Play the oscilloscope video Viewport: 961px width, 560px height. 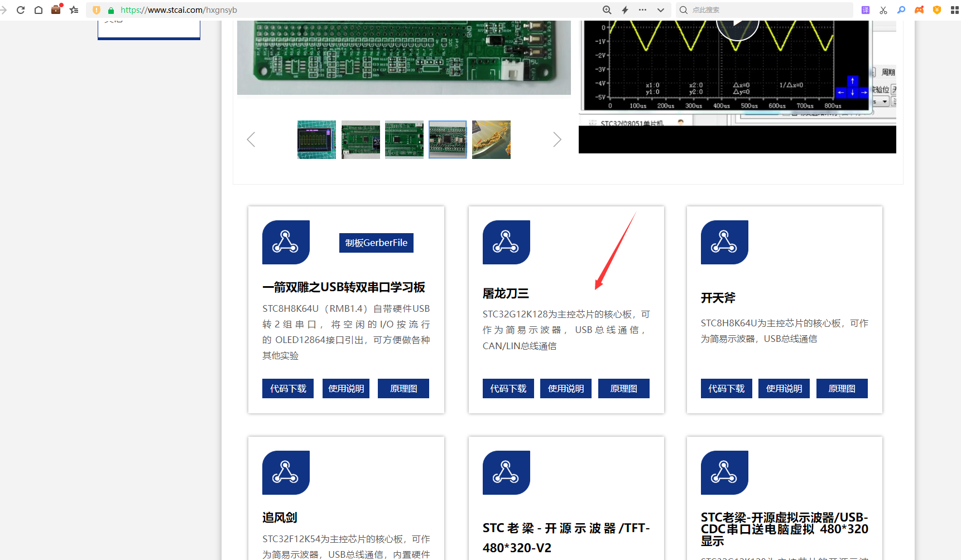pyautogui.click(x=737, y=24)
